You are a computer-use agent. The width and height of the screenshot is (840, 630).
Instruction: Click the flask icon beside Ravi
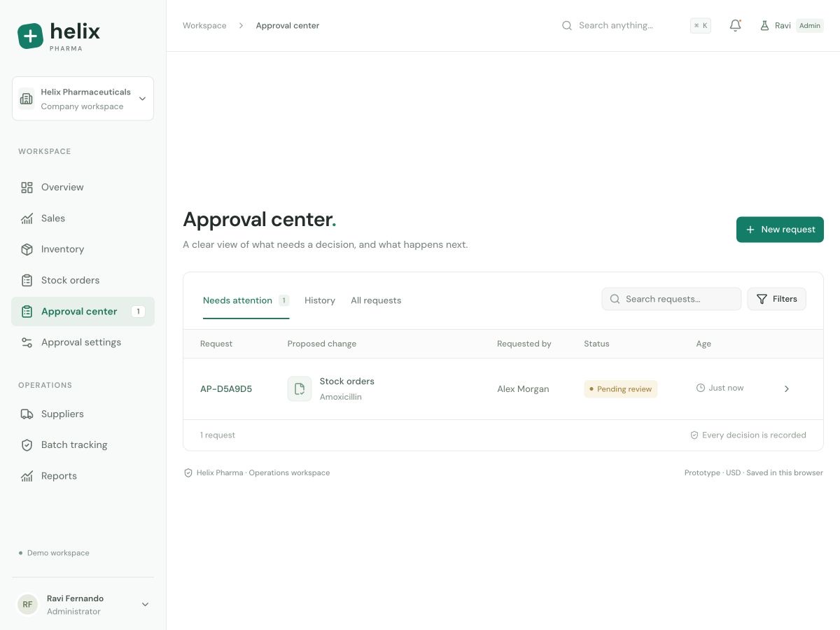[764, 25]
